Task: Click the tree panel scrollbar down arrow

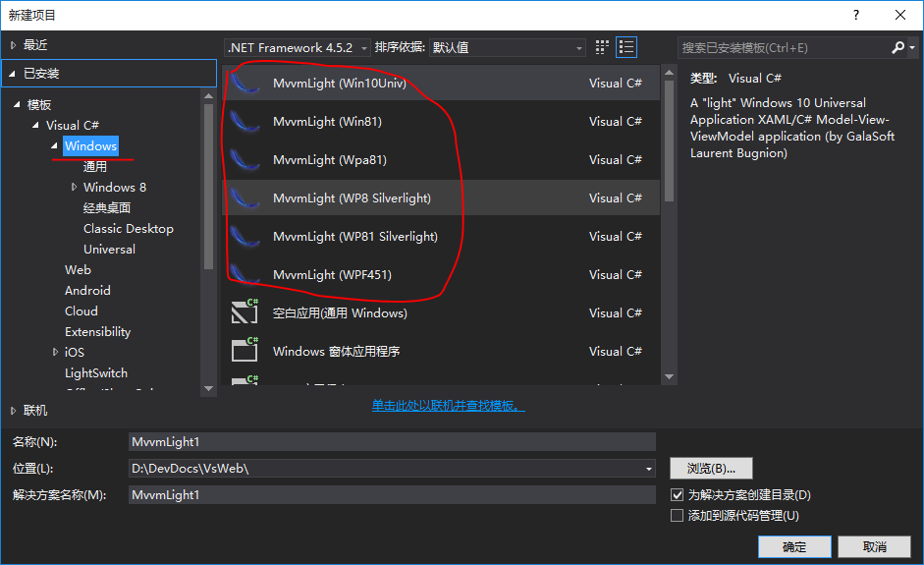Action: (x=208, y=388)
